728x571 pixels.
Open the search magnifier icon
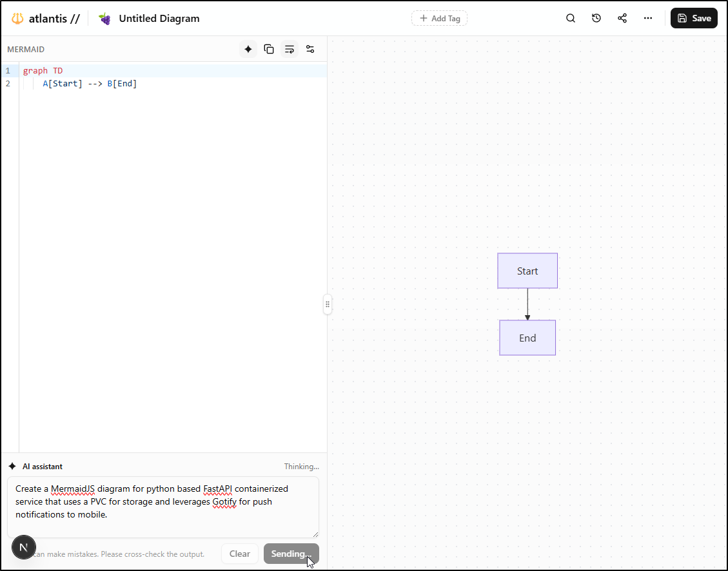point(571,18)
